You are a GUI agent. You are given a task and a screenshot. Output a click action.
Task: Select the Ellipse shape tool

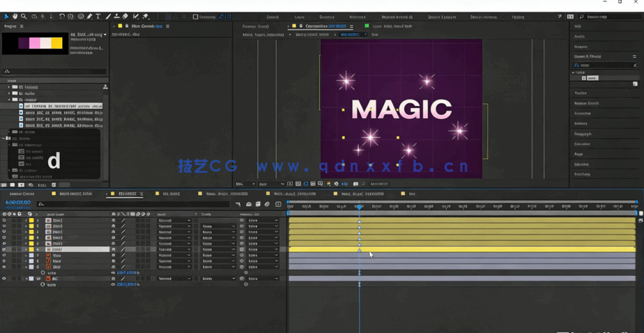pos(80,16)
